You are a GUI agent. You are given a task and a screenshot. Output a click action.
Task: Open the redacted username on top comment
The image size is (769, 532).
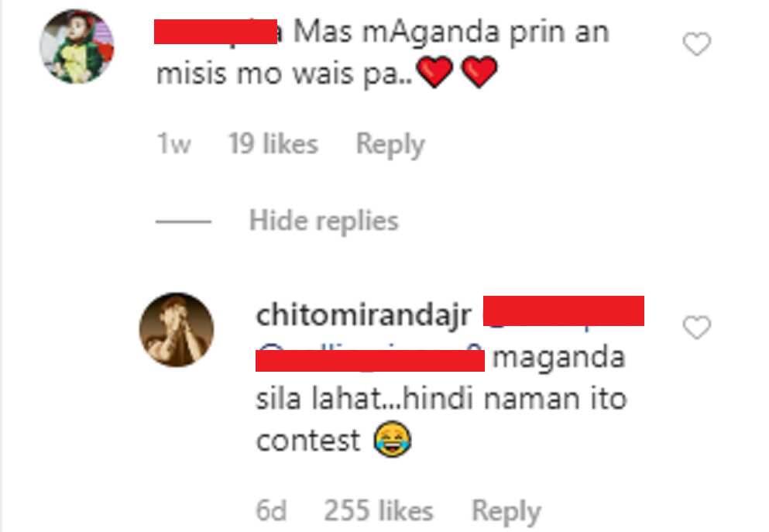(x=216, y=32)
